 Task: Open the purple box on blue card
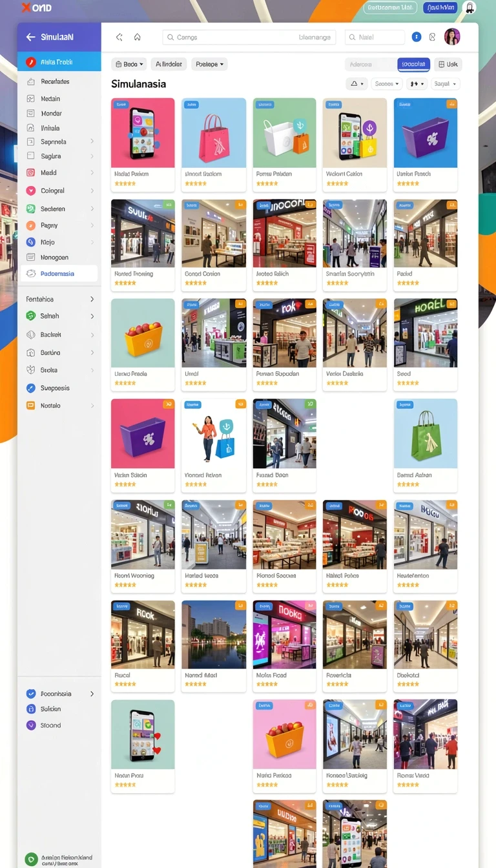[426, 145]
